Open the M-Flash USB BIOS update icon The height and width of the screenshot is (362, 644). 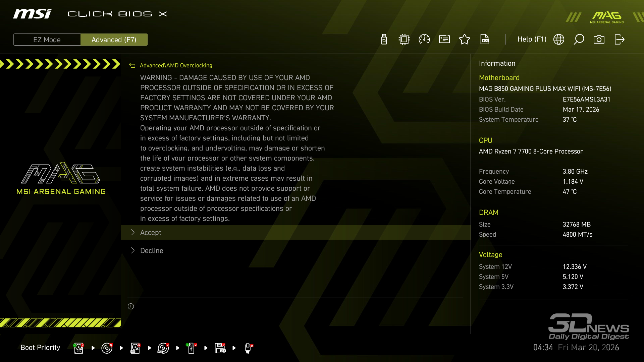pos(384,40)
